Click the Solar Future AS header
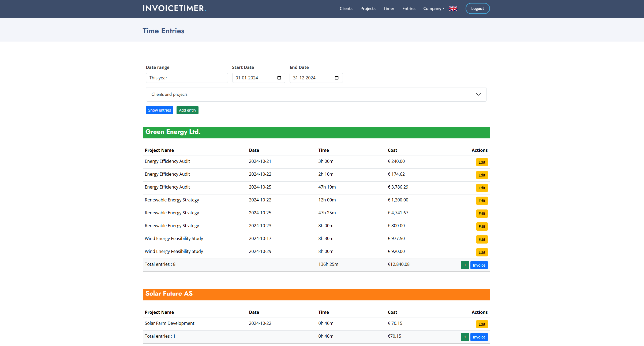 316,294
